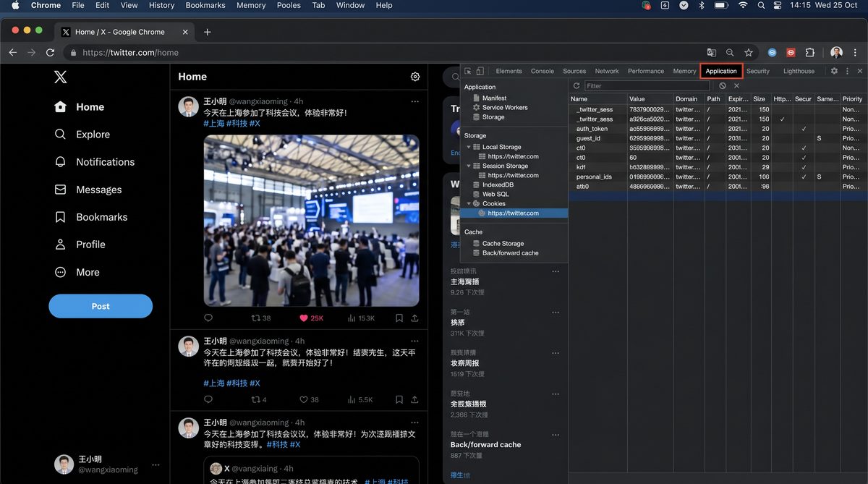The width and height of the screenshot is (868, 484).
Task: Click the cookie Filter input field
Action: (646, 85)
